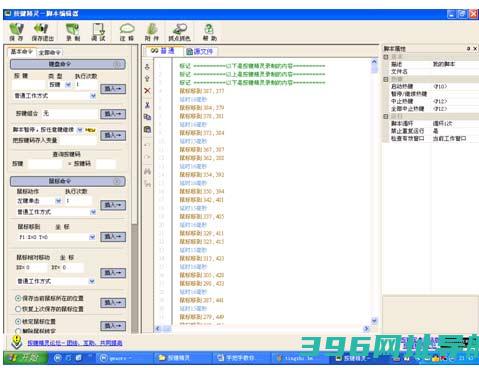Image resolution: width=479 pixels, height=368 pixels.
Task: Copy selection using editor side copy icon
Action: (147, 117)
